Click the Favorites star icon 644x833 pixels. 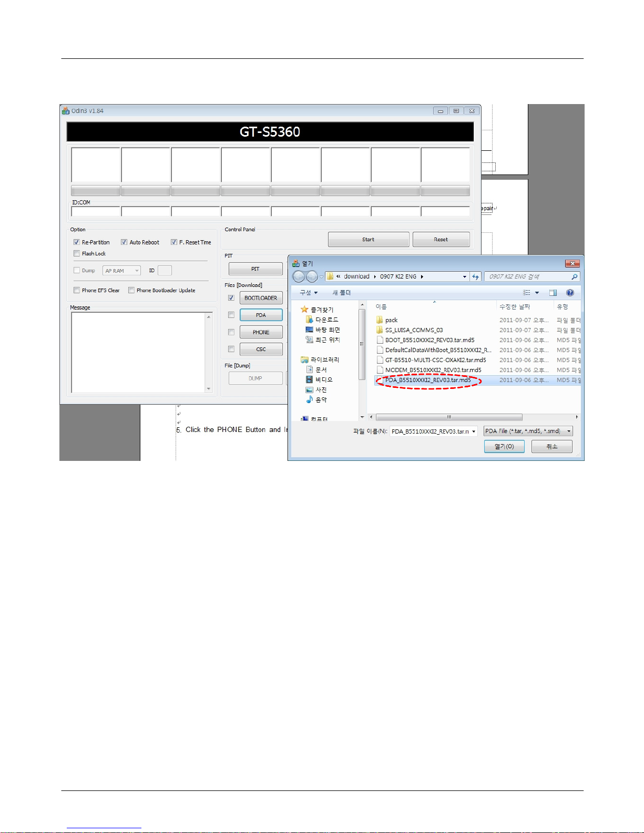click(304, 310)
